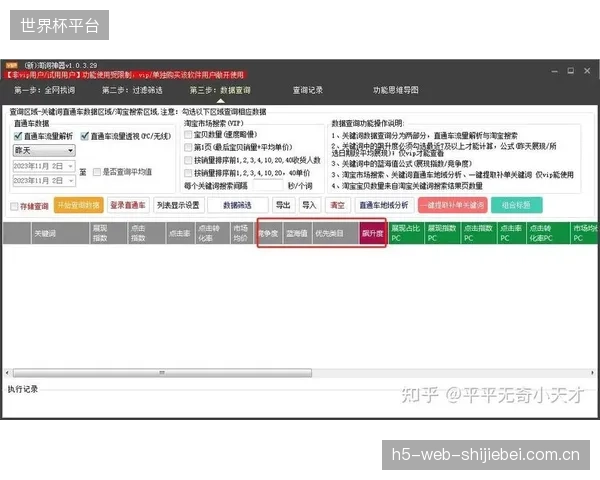Click 一键提取补单关键词 button
This screenshot has width=600, height=480.
pos(453,205)
